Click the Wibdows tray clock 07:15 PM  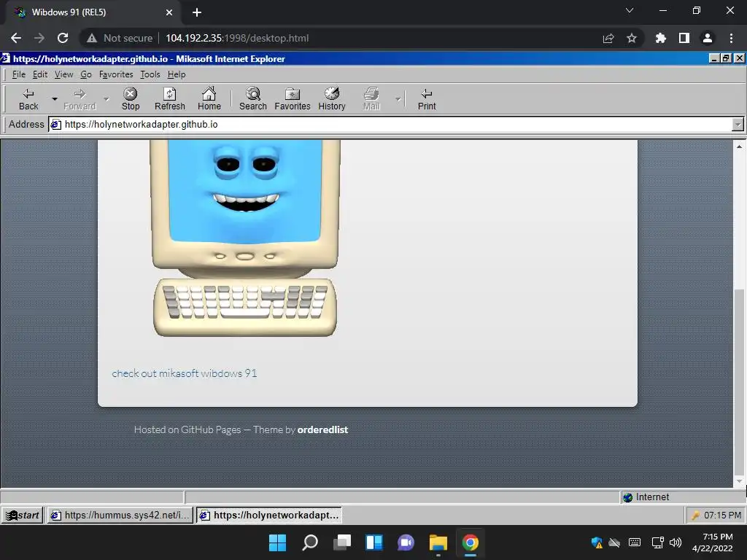pyautogui.click(x=722, y=516)
